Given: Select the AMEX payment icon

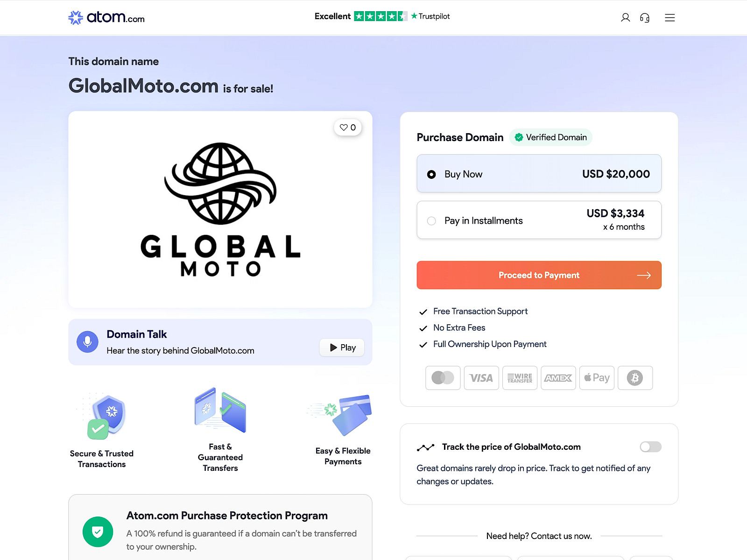Looking at the screenshot, I should (558, 378).
